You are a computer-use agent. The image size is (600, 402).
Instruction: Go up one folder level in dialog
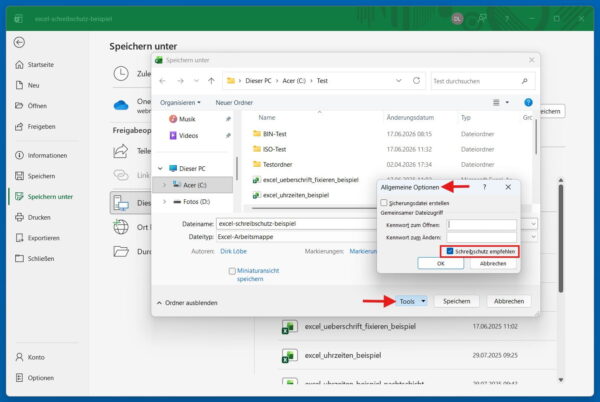[x=211, y=81]
